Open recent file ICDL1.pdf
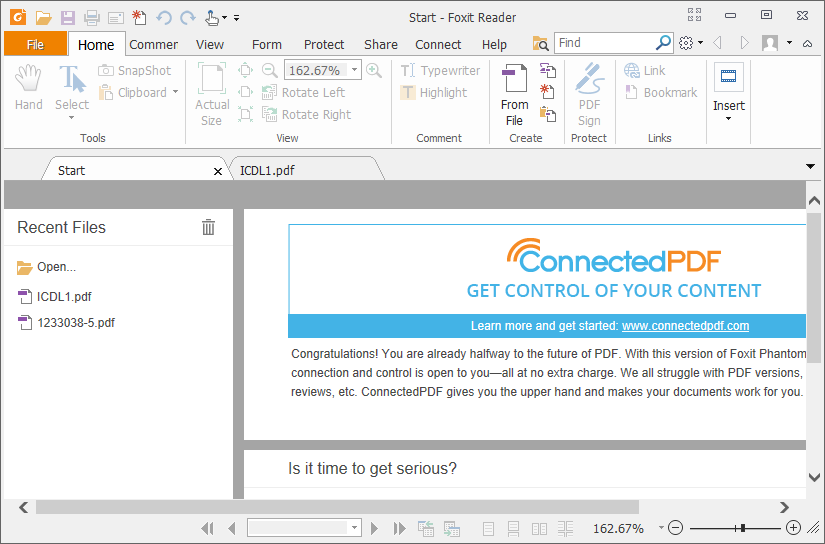This screenshot has height=544, width=825. [55, 297]
